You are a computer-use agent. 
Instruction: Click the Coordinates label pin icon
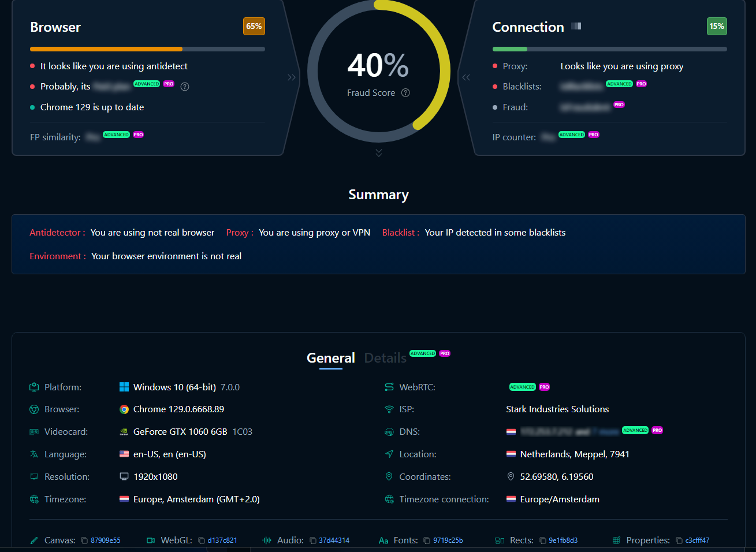pos(389,477)
